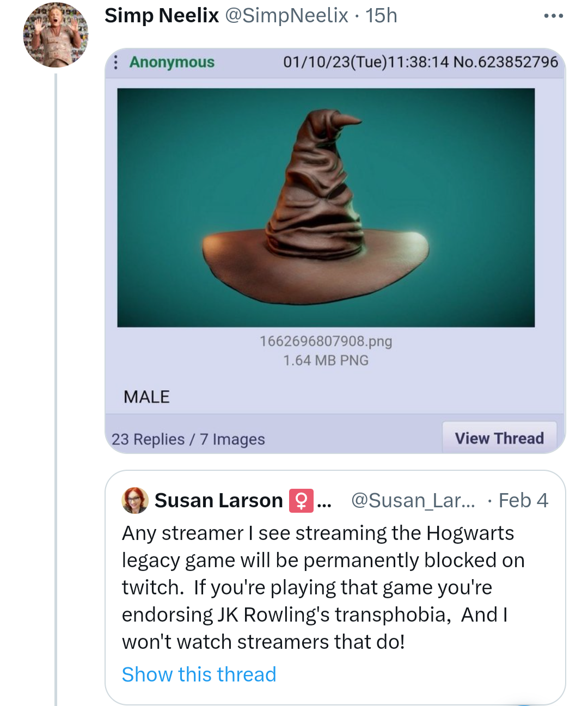
Task: Click the @SimpNeelix handle
Action: pos(286,16)
